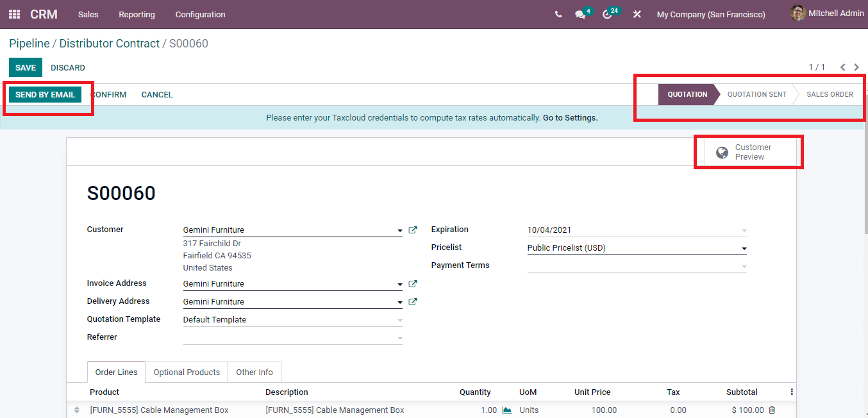Click the CANCEL button
Screen dimensions: 868x418
point(157,94)
